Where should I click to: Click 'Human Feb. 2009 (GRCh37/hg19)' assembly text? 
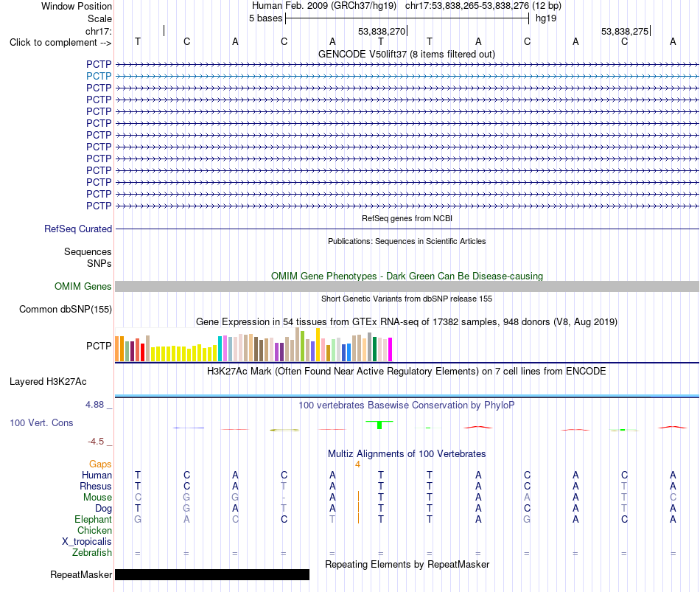coord(324,6)
